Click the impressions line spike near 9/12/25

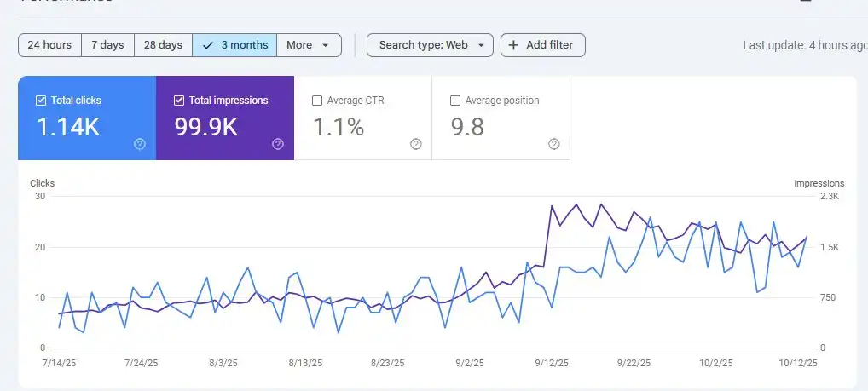pos(552,206)
